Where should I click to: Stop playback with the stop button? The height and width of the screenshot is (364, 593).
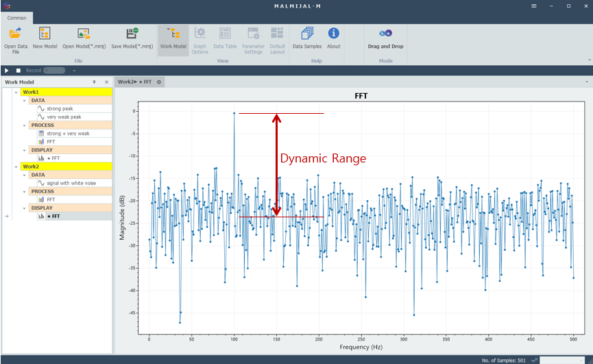click(x=18, y=71)
